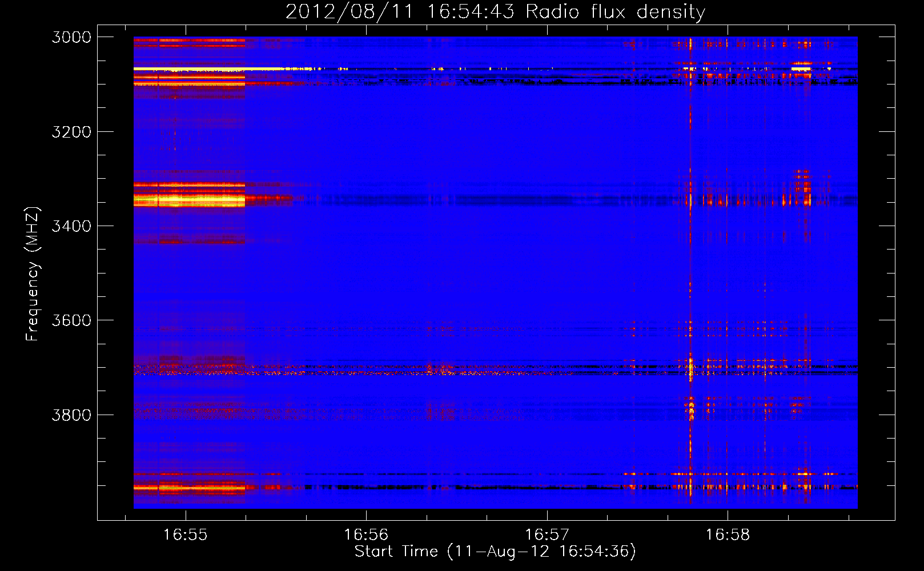This screenshot has height=571, width=924.
Task: Click the 3400 frequency tick label
Action: (x=71, y=226)
